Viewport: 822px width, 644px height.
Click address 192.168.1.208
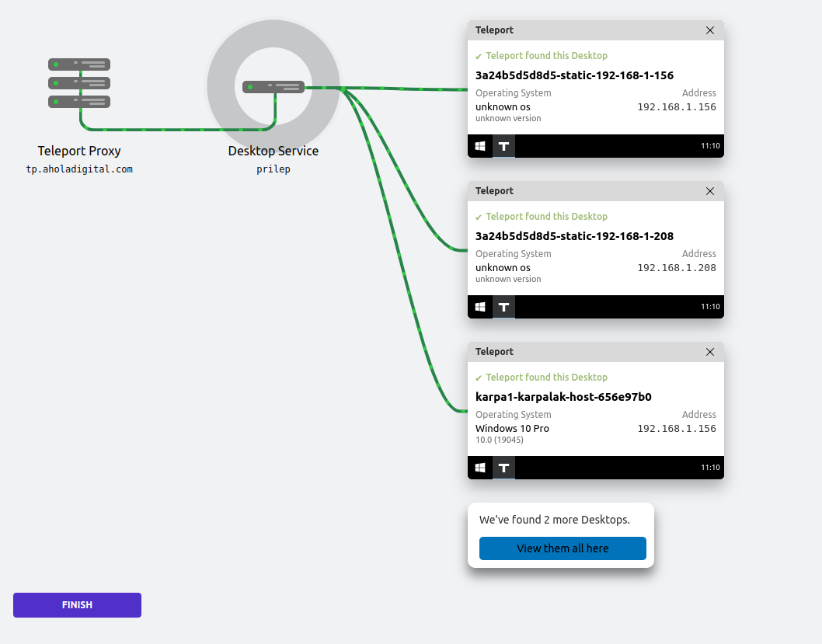coord(676,268)
